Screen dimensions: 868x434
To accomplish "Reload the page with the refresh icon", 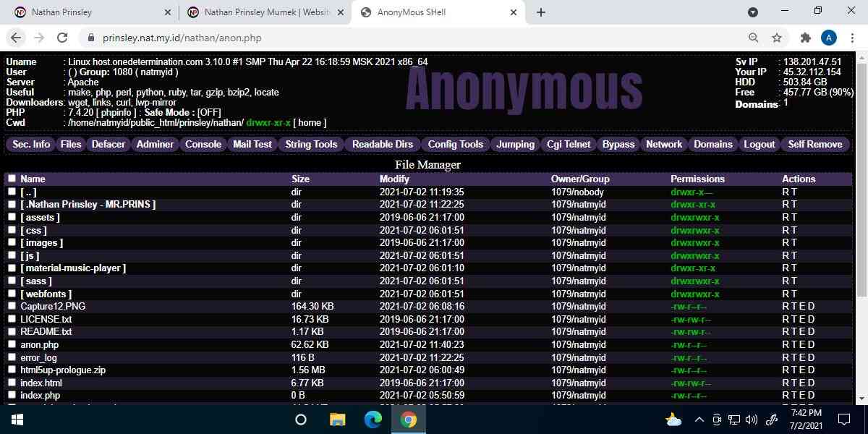I will click(62, 38).
